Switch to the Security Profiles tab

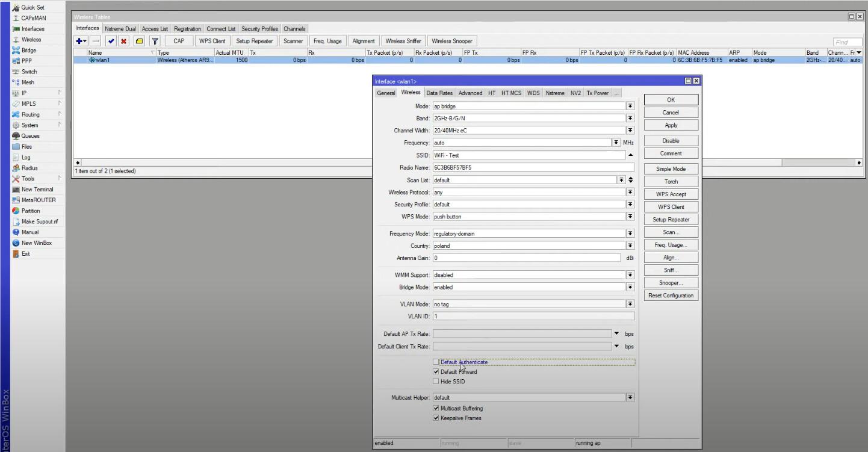pos(260,29)
